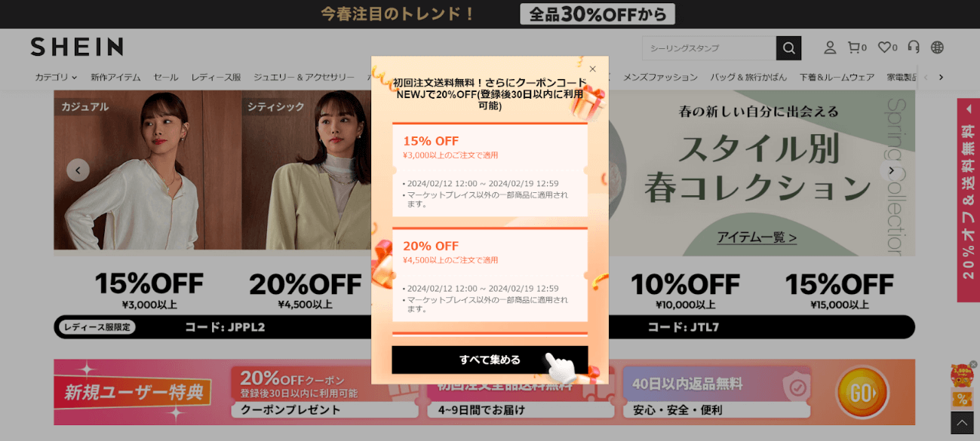This screenshot has width=980, height=441.
Task: Open the globe language selector icon
Action: click(x=937, y=47)
